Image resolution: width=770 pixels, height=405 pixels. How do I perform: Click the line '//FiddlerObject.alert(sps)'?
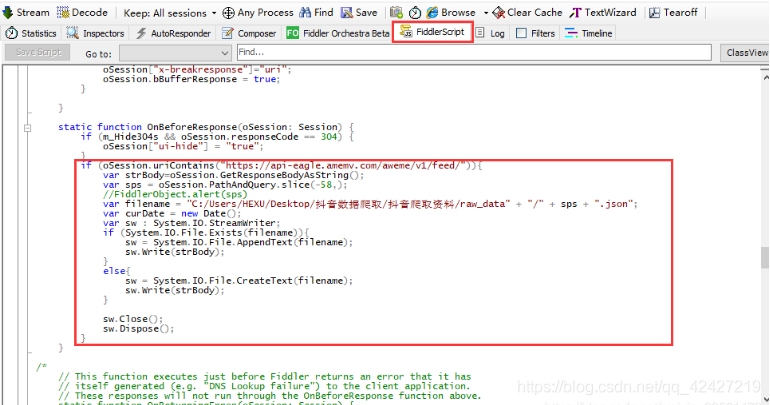click(x=175, y=194)
